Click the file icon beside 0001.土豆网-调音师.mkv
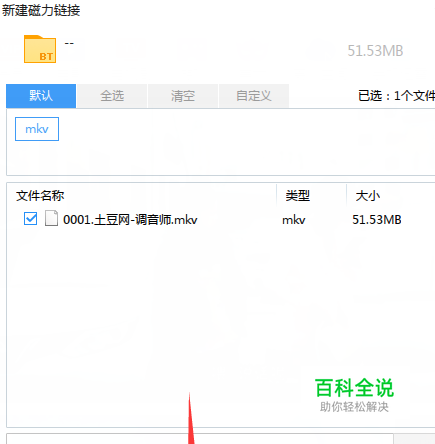This screenshot has width=435, height=444. tap(51, 218)
